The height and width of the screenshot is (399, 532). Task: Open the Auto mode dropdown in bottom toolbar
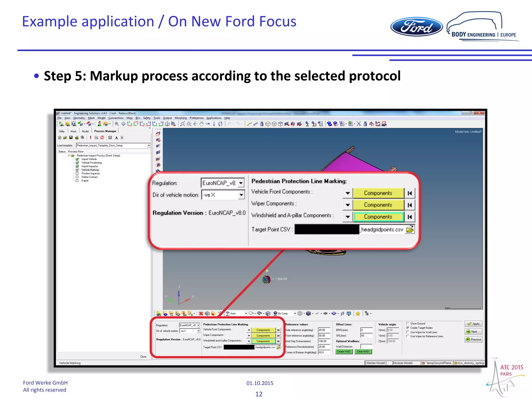246,314
